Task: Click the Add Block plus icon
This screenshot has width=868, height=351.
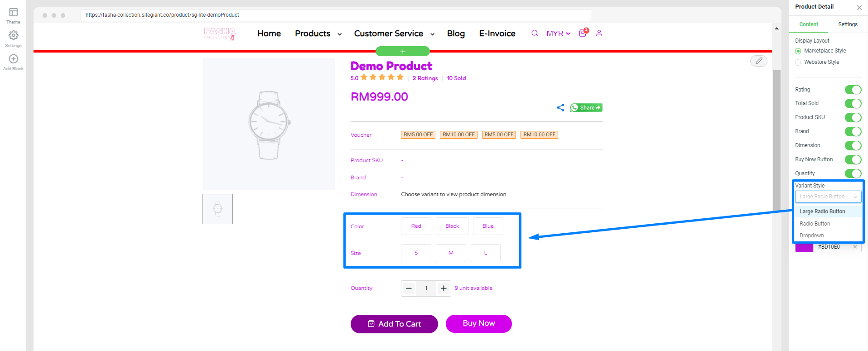Action: (13, 59)
